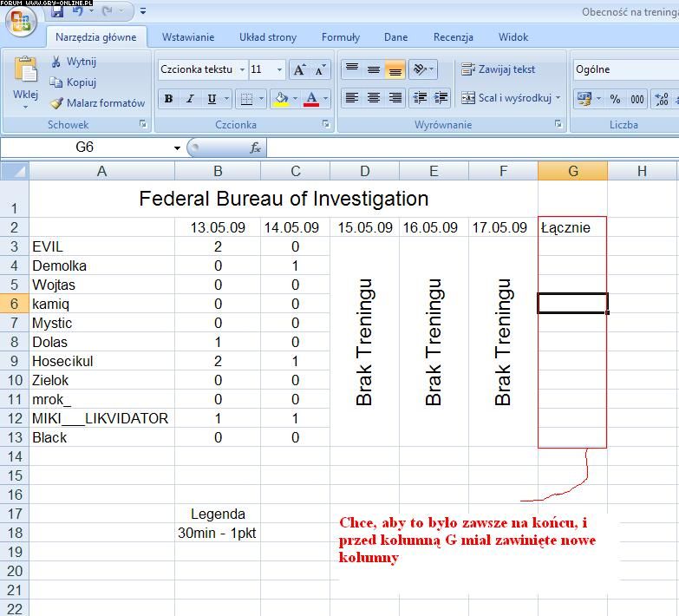The image size is (679, 616).
Task: Toggle bold formatting
Action: [168, 99]
